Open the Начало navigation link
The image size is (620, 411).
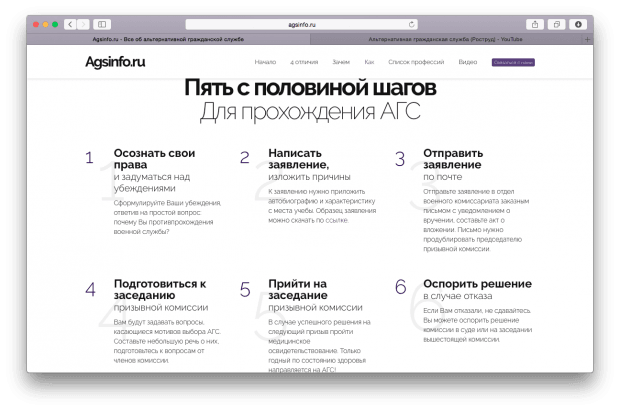click(x=265, y=62)
